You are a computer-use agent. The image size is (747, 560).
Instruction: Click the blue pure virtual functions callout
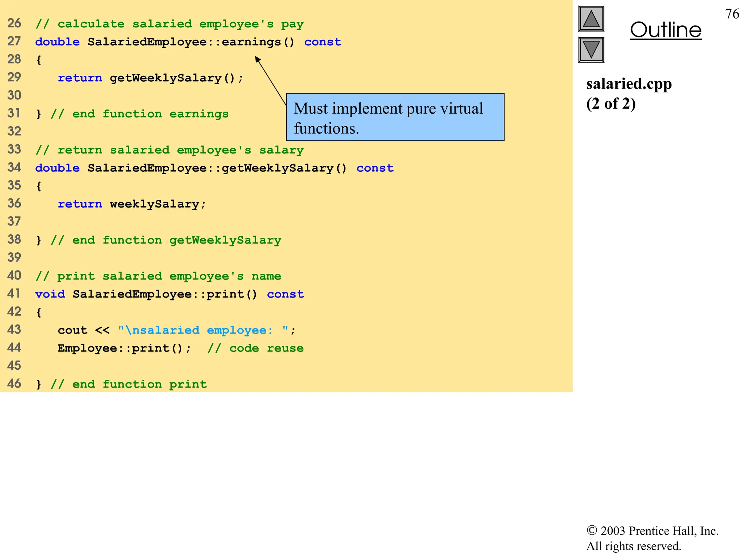[395, 117]
